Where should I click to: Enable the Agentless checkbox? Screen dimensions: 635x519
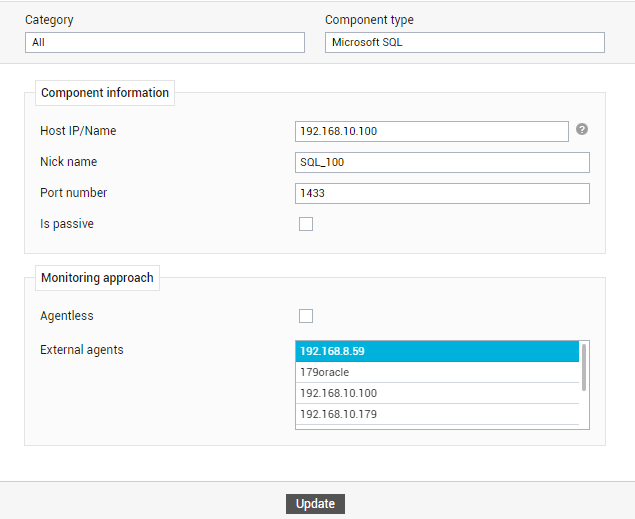[306, 316]
